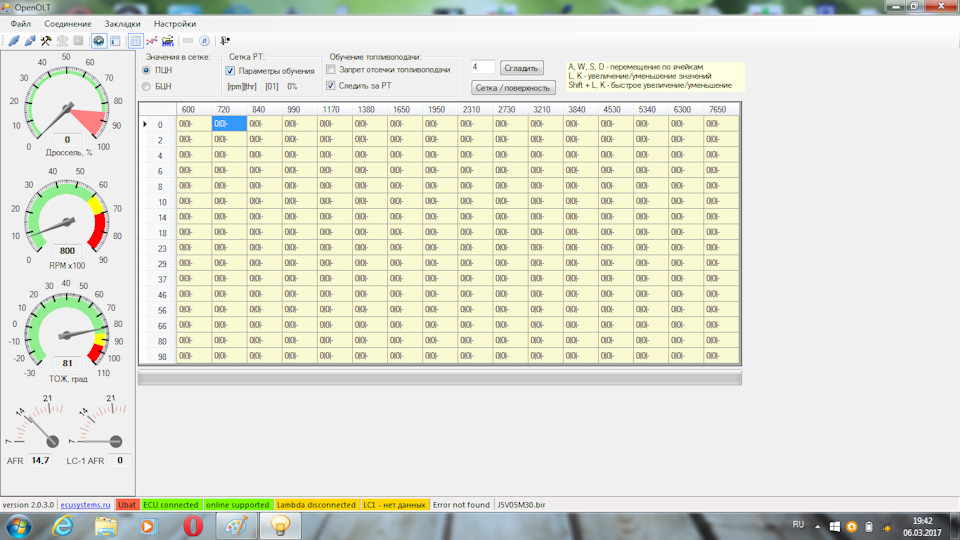Click the disconnect plug icon in toolbar

[x=30, y=41]
